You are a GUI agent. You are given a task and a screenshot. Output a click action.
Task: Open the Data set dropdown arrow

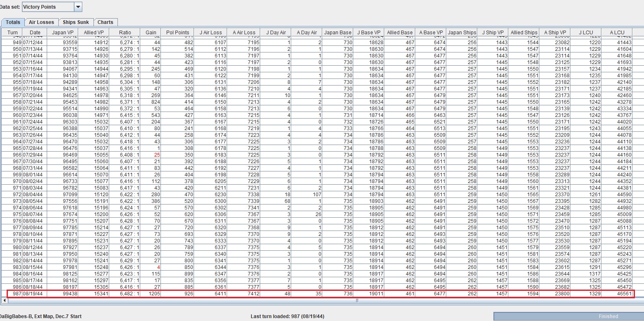tap(78, 7)
